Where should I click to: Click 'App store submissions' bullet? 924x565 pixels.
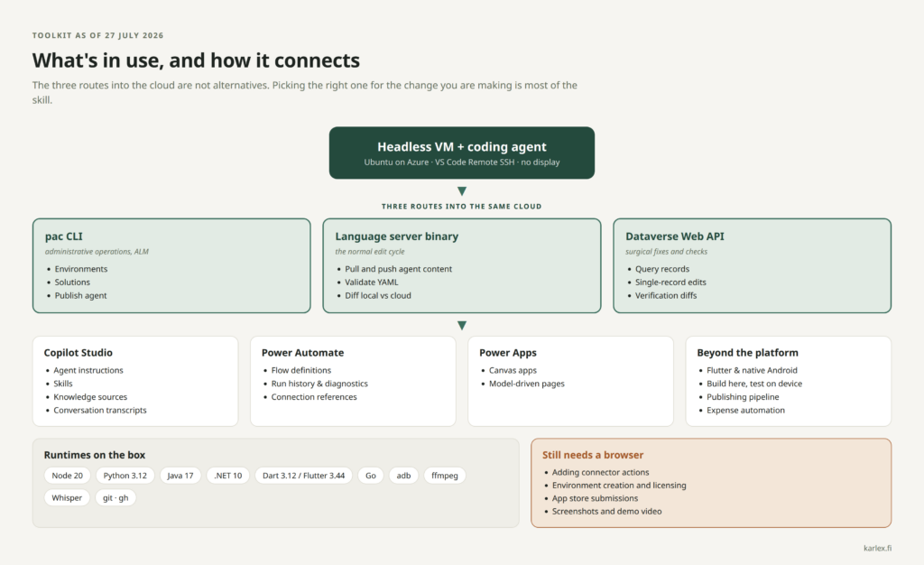[595, 498]
